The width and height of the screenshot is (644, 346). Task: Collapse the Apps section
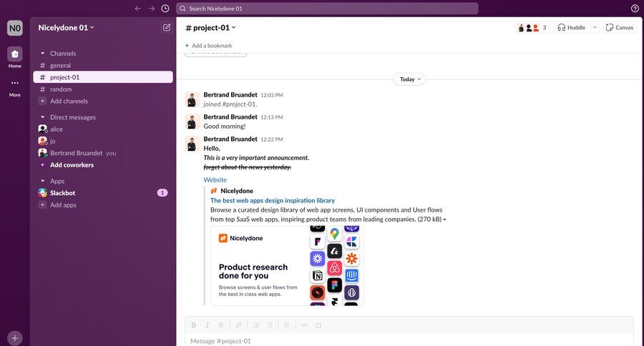click(x=42, y=181)
